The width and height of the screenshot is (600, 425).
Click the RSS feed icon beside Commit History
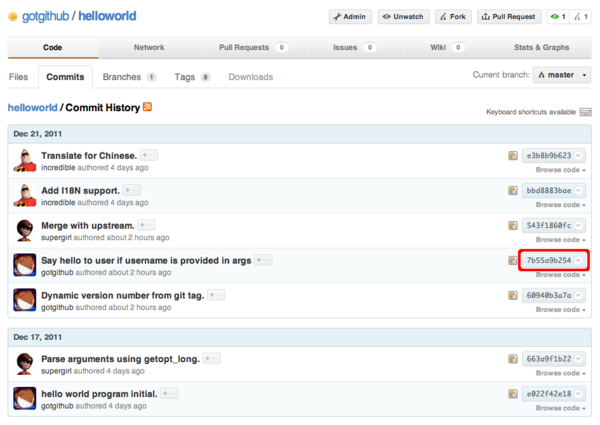[x=147, y=107]
